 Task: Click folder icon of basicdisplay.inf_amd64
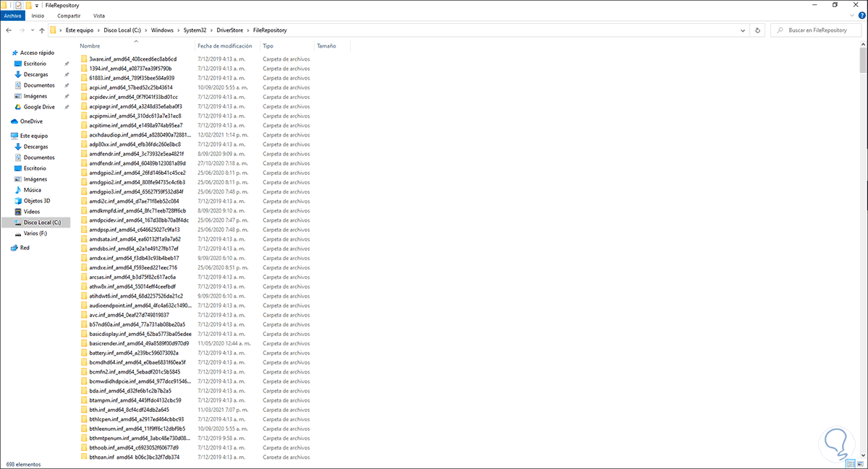tap(83, 334)
